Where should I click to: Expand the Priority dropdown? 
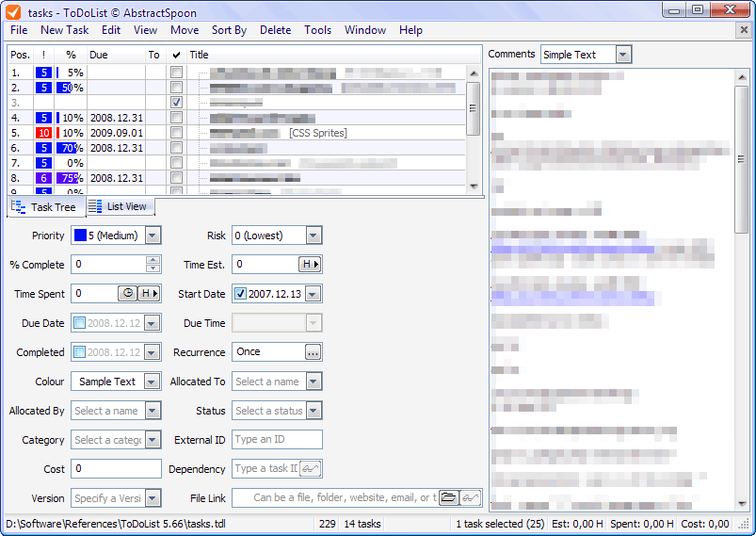click(x=153, y=236)
